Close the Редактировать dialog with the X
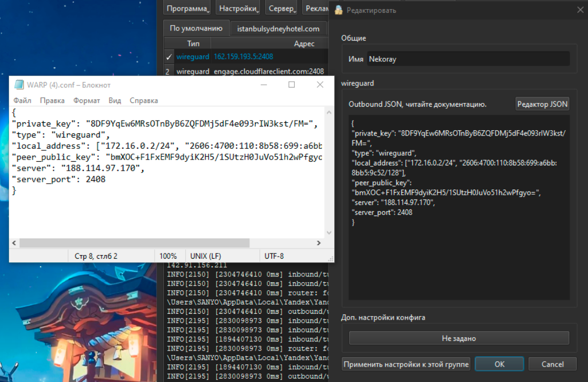 pos(580,10)
